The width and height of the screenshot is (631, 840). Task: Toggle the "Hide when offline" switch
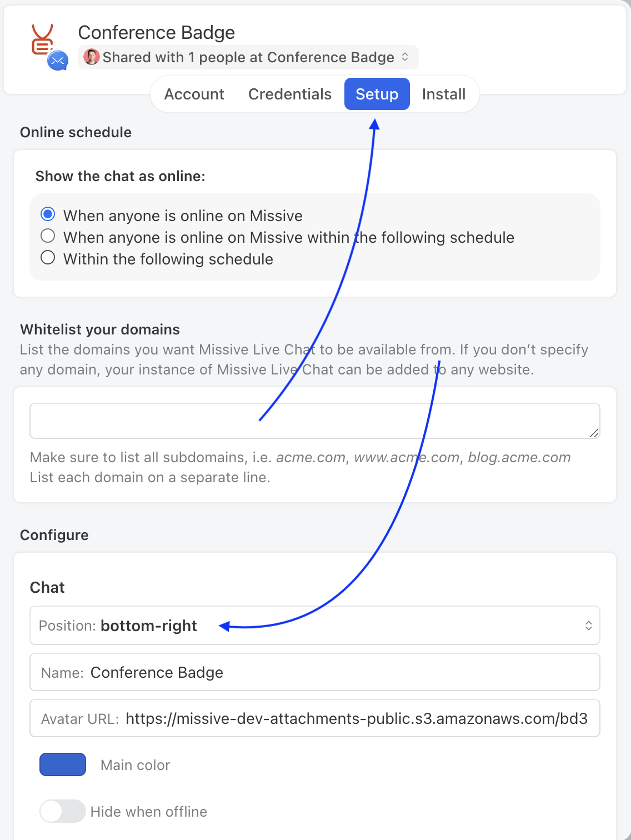tap(62, 811)
